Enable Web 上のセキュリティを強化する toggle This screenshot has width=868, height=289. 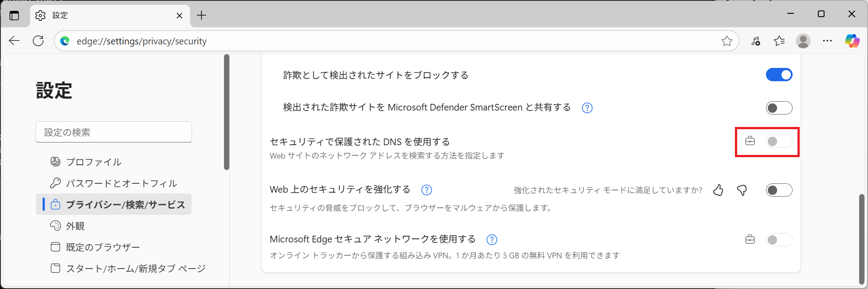(x=779, y=190)
